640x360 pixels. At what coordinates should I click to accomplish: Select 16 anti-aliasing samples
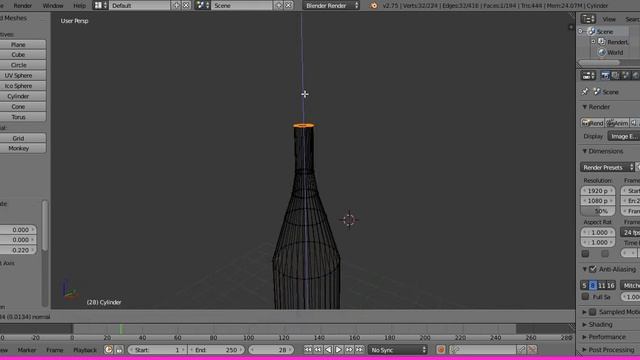coord(611,285)
